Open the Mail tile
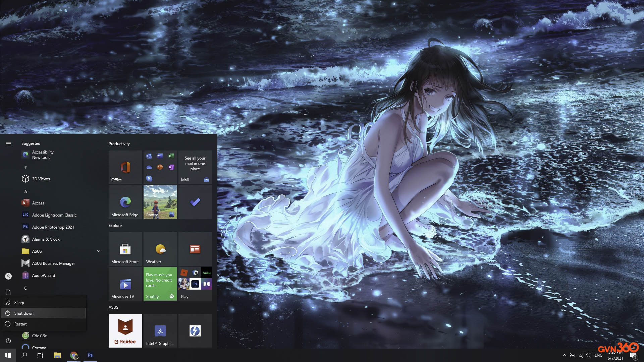 [195, 167]
